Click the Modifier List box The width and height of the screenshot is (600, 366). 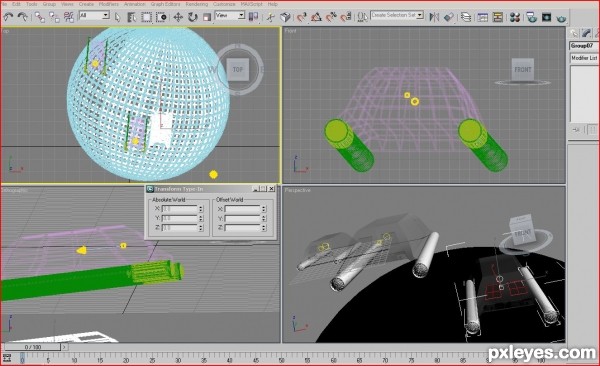(584, 58)
